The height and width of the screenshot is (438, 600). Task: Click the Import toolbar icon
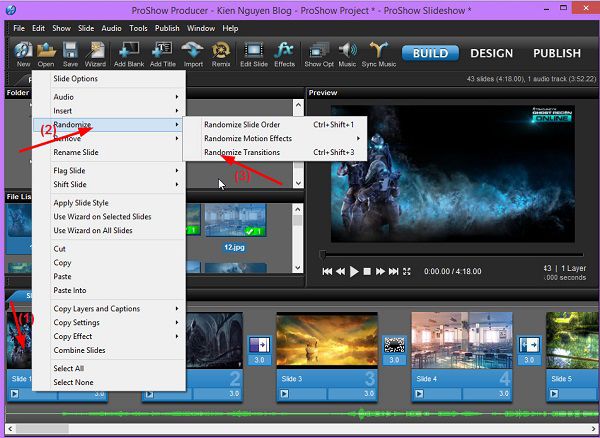(193, 54)
